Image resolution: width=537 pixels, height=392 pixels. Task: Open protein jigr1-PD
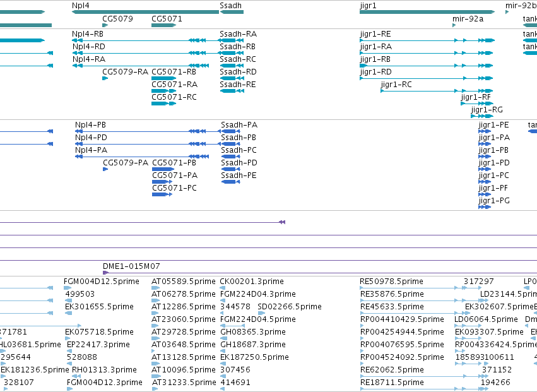tap(494, 163)
